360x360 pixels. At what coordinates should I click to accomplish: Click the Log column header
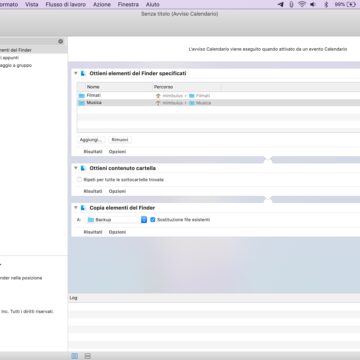click(214, 298)
